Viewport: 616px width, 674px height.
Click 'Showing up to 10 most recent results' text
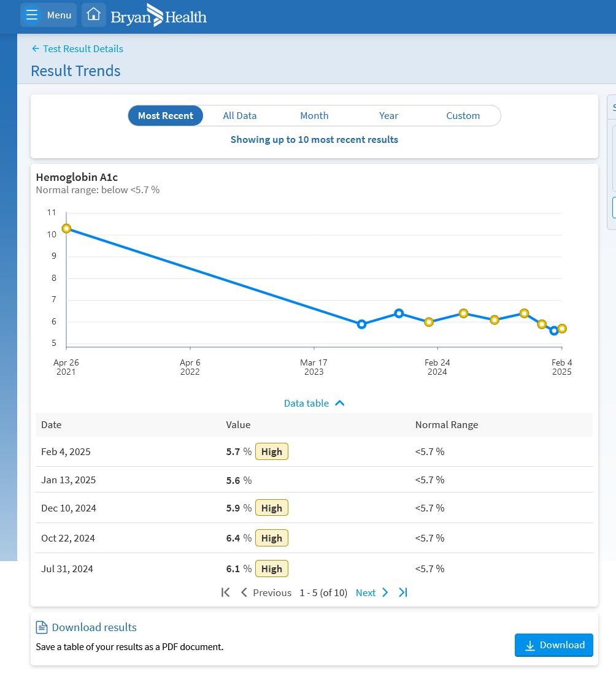(x=315, y=139)
